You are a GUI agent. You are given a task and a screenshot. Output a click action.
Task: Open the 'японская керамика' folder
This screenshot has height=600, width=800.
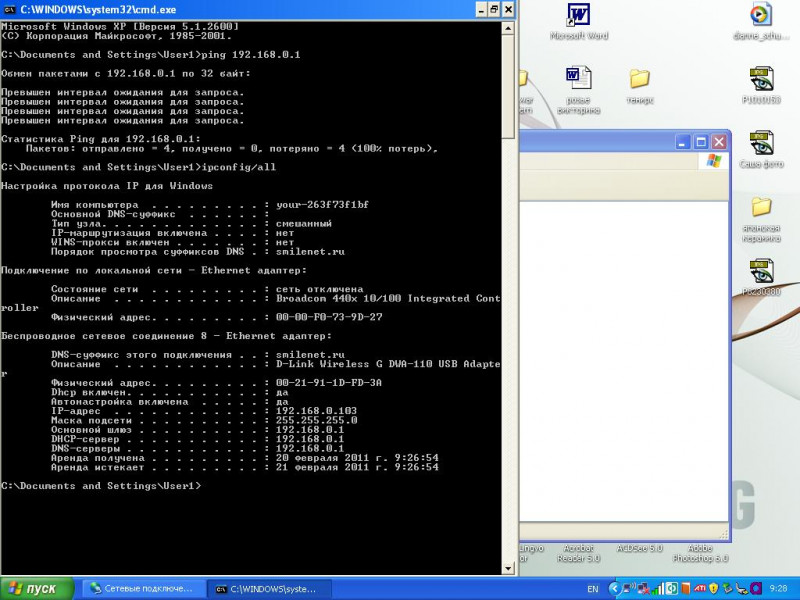(x=761, y=207)
